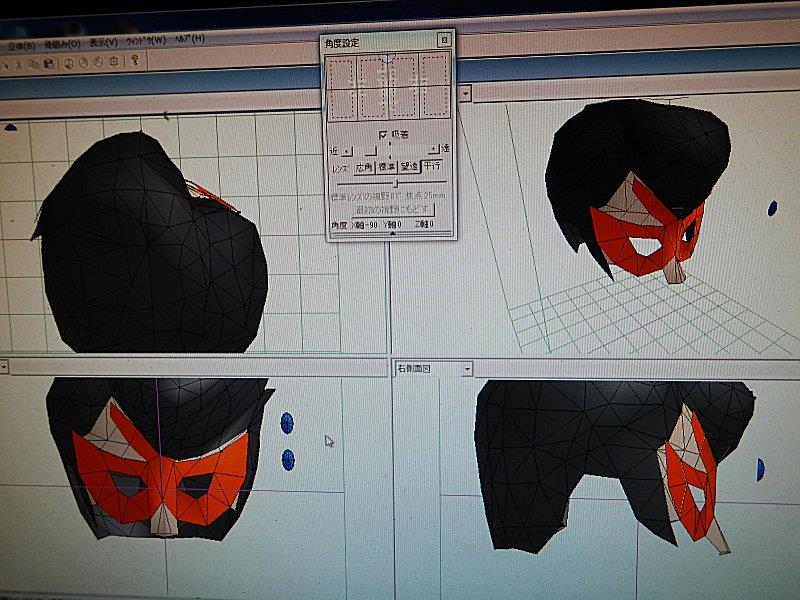This screenshot has height=600, width=800.
Task: Click the scissors cut icon in toolbar
Action: tap(19, 65)
